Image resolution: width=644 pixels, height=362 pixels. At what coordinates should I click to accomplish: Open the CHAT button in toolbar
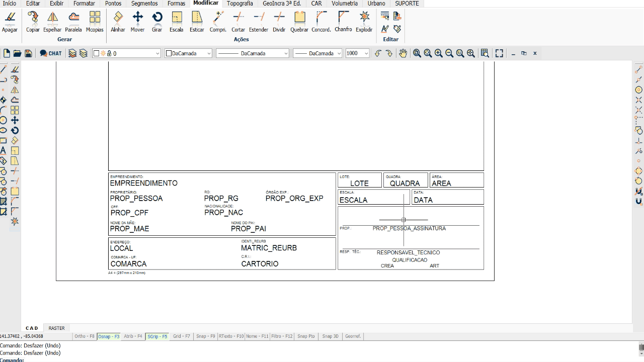[51, 53]
